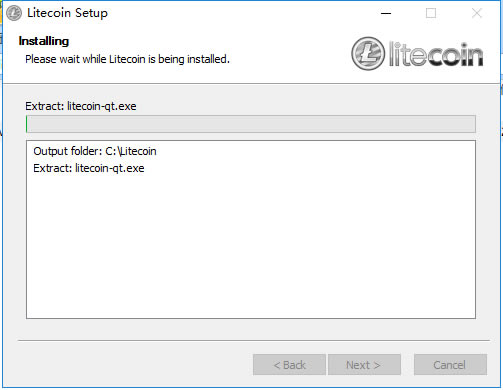Click the 'Extract: litecoin-qt.exe' status label
503x390 pixels.
click(81, 106)
